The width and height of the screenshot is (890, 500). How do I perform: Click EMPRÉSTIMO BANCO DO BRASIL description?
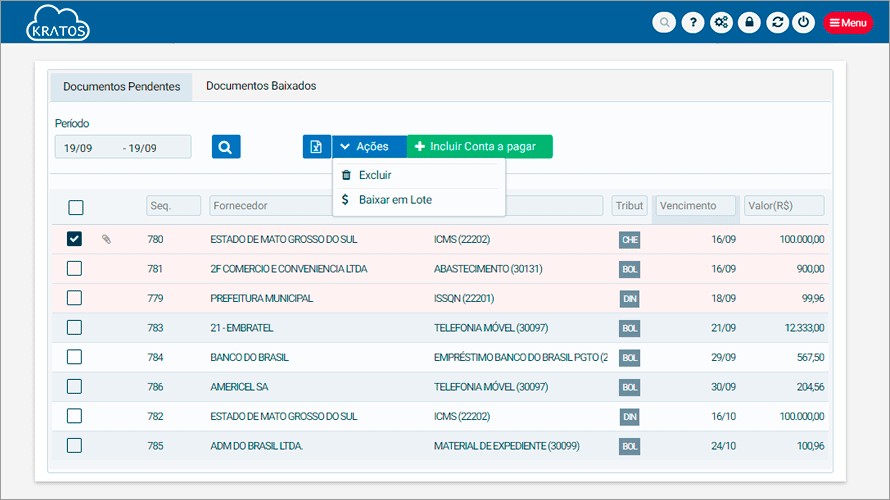(520, 358)
